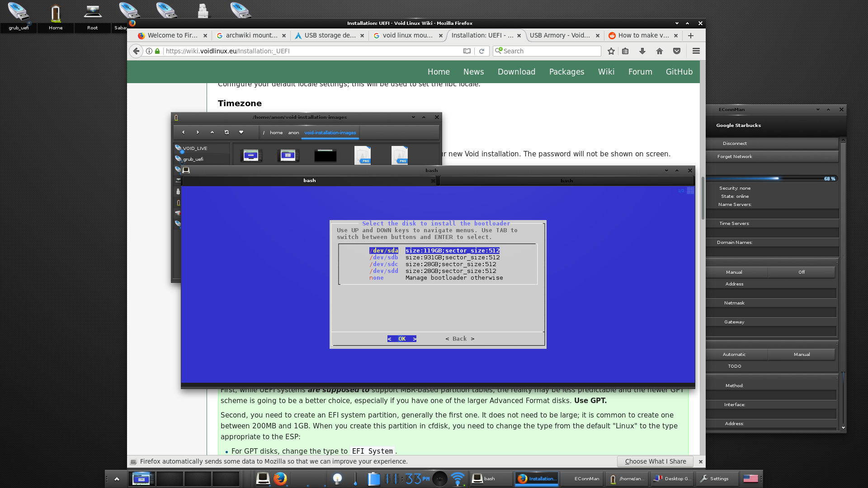Click Forget Network in EConnMan

click(772, 156)
